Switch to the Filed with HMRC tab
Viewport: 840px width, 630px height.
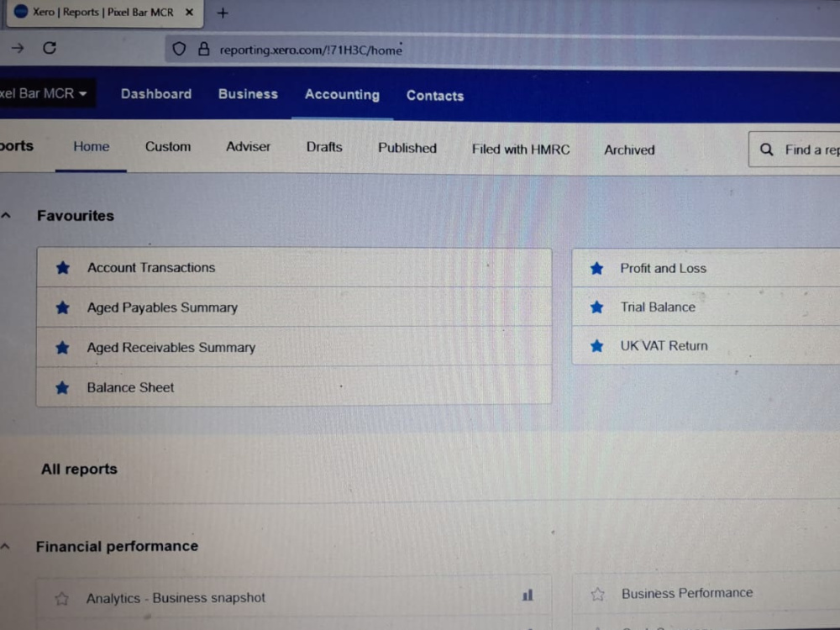521,150
